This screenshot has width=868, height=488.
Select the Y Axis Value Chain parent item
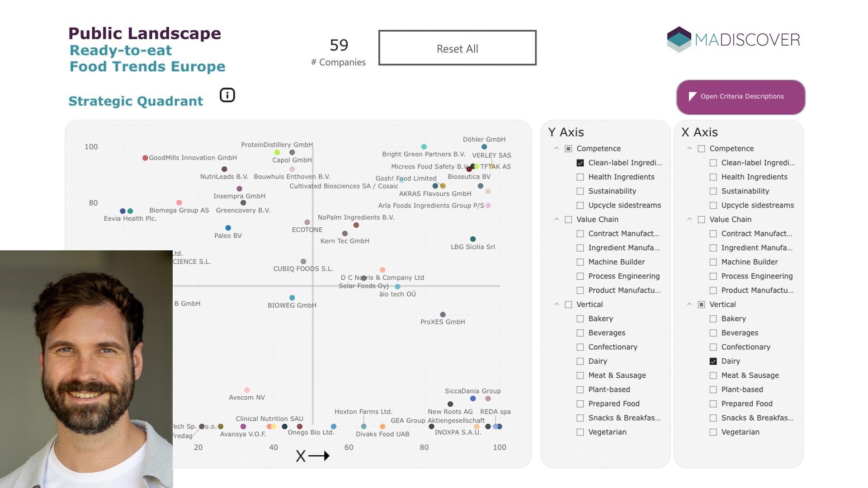(568, 220)
